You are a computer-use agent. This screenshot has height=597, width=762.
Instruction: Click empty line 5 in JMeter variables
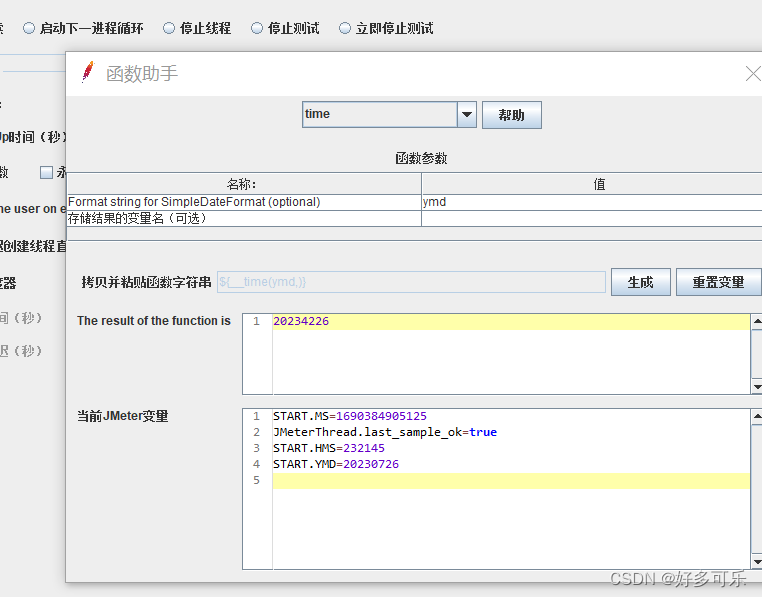(x=511, y=481)
